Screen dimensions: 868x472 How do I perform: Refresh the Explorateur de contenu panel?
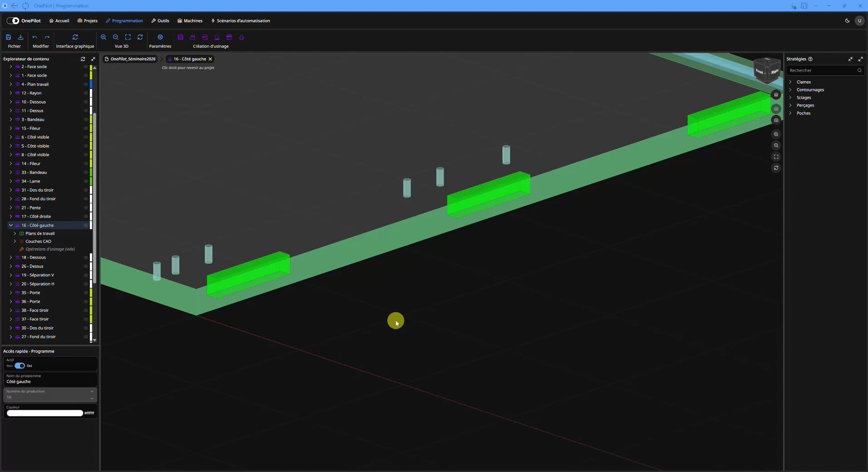click(x=83, y=59)
